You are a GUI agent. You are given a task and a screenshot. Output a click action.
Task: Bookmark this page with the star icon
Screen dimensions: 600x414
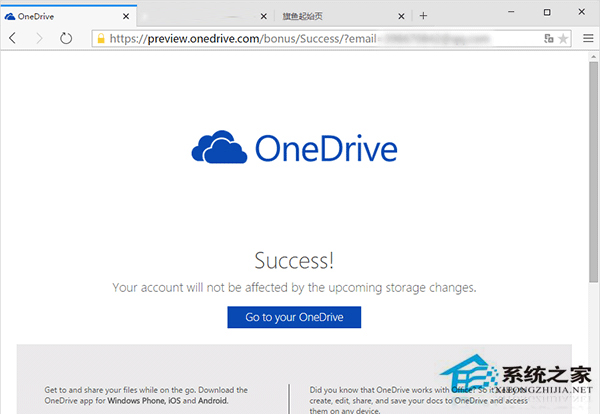click(x=563, y=39)
